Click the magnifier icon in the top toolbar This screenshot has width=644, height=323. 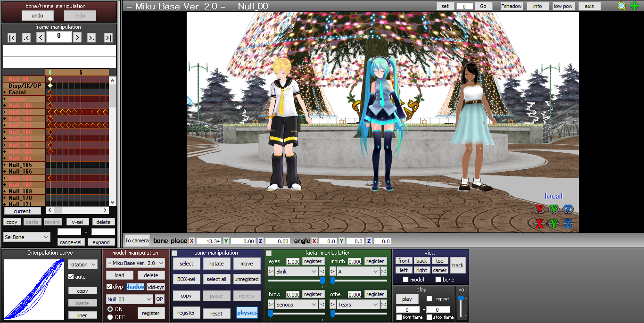pyautogui.click(x=621, y=6)
